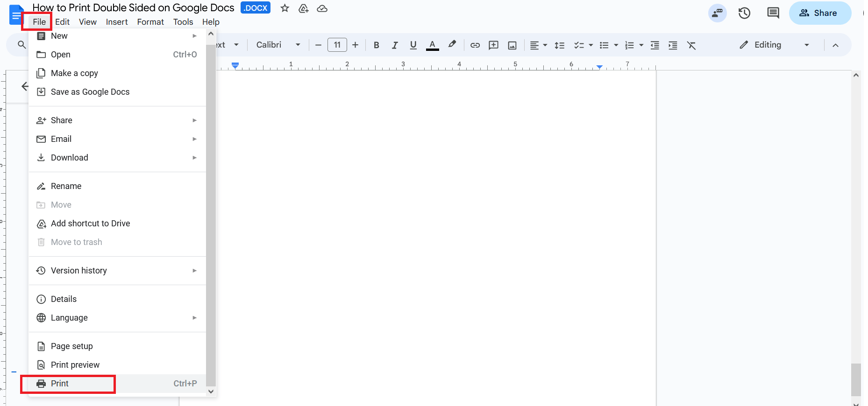The height and width of the screenshot is (406, 868).
Task: Open the Editing mode dropdown
Action: [x=774, y=45]
